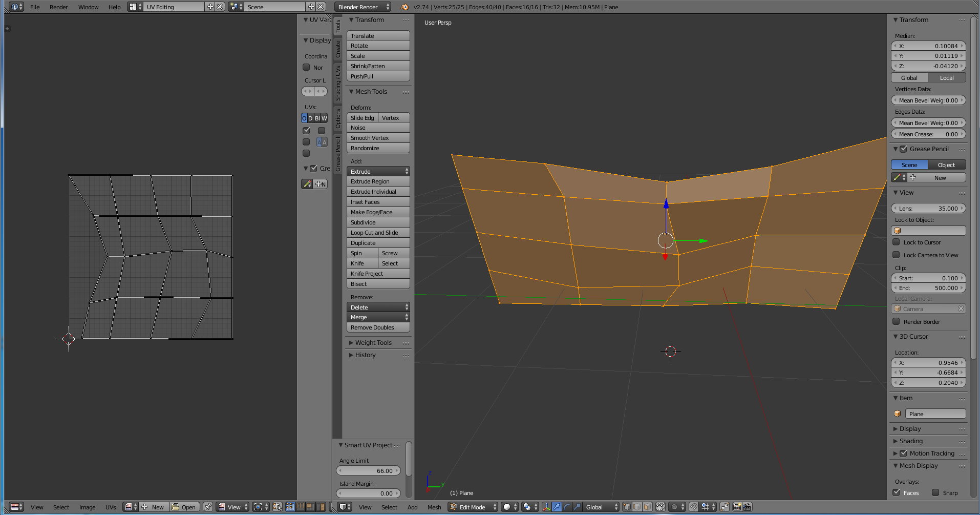Toggle Motion Tracking checkbox

coord(904,453)
